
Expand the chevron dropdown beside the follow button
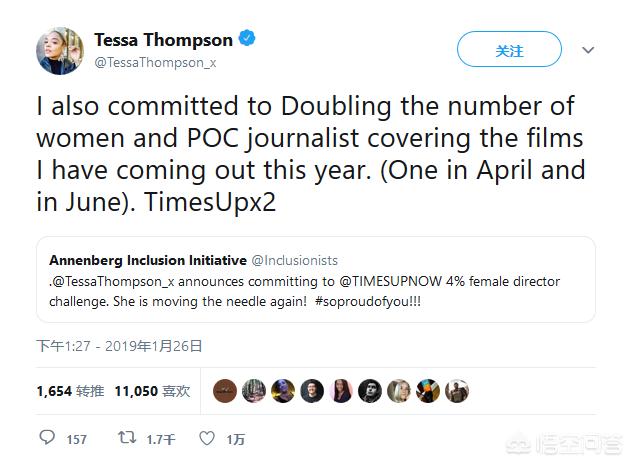tap(588, 50)
